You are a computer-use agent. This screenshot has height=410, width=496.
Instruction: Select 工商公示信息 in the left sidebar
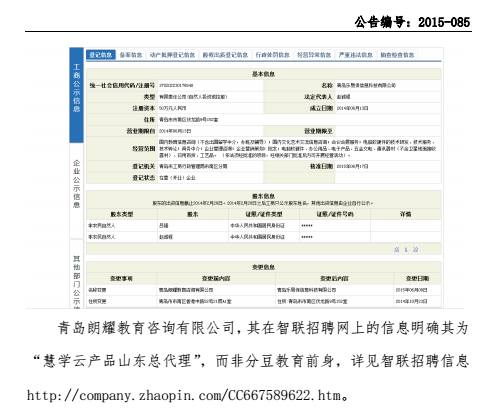pyautogui.click(x=76, y=95)
